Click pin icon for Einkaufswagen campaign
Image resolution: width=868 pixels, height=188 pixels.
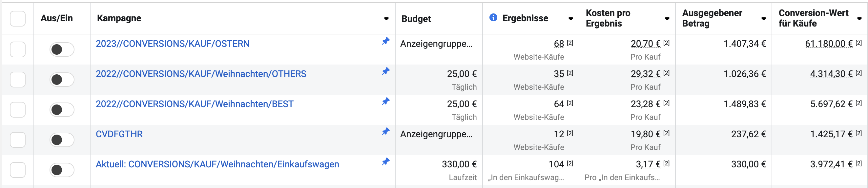pyautogui.click(x=385, y=162)
